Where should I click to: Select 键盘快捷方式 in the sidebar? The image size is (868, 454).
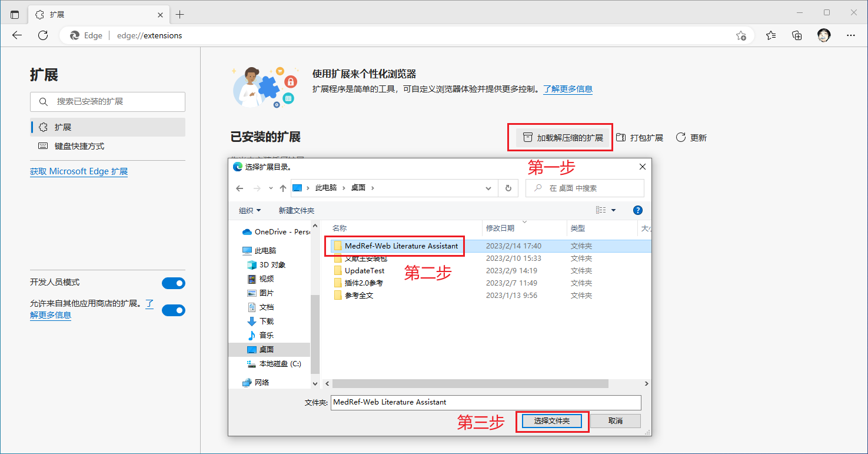79,146
